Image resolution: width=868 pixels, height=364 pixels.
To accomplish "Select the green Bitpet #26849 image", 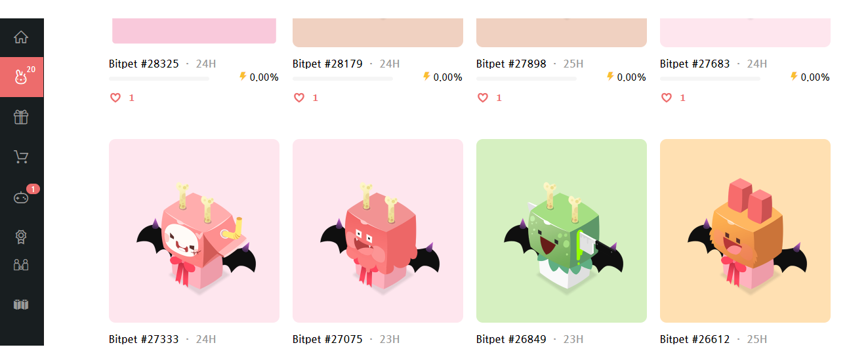I will pos(561,231).
